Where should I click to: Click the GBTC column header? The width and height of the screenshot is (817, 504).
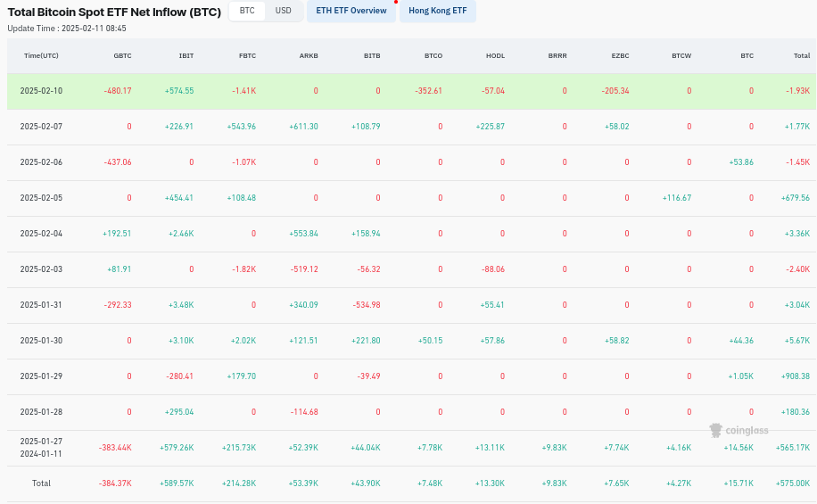click(x=122, y=56)
